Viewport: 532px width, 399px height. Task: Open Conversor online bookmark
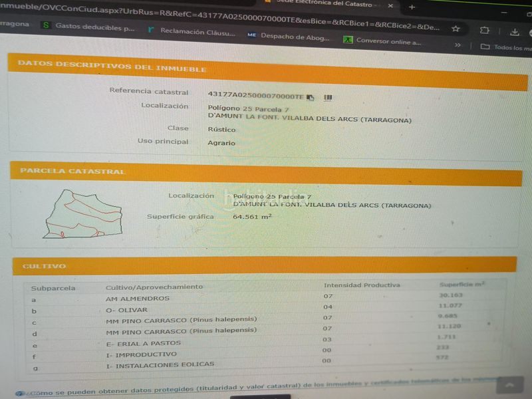coord(382,41)
